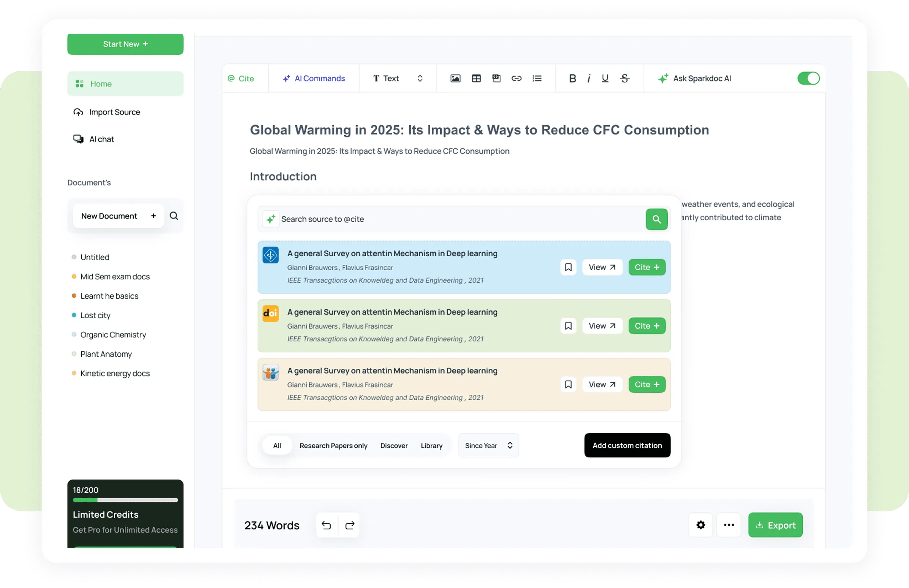Click Add custom citation button

[627, 445]
